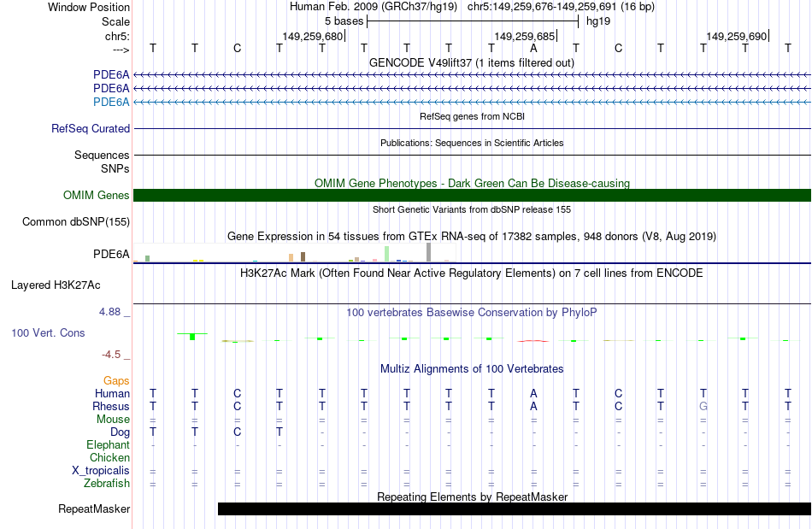Open 100 vertebrates Basewise Conservation by PhyloP title

tap(472, 313)
